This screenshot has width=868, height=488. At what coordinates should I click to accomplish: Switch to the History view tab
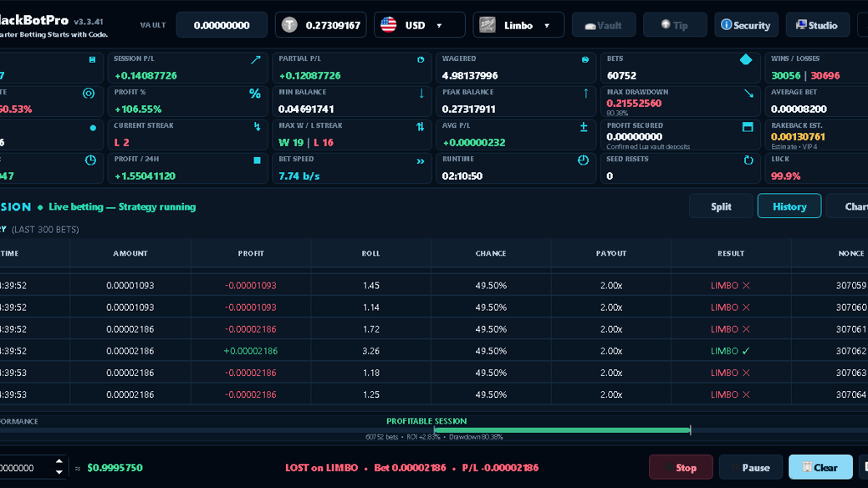(789, 206)
